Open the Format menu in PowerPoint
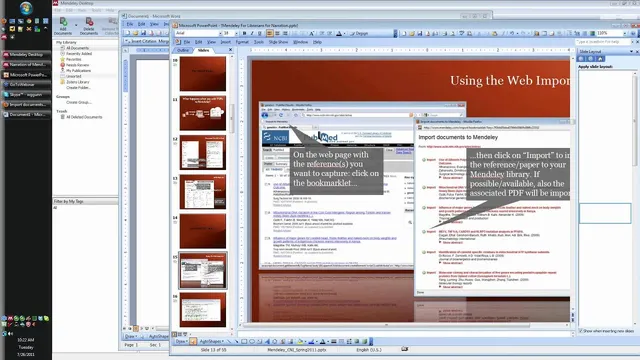Image resolution: width=640 pixels, height=360 pixels. tap(242, 42)
